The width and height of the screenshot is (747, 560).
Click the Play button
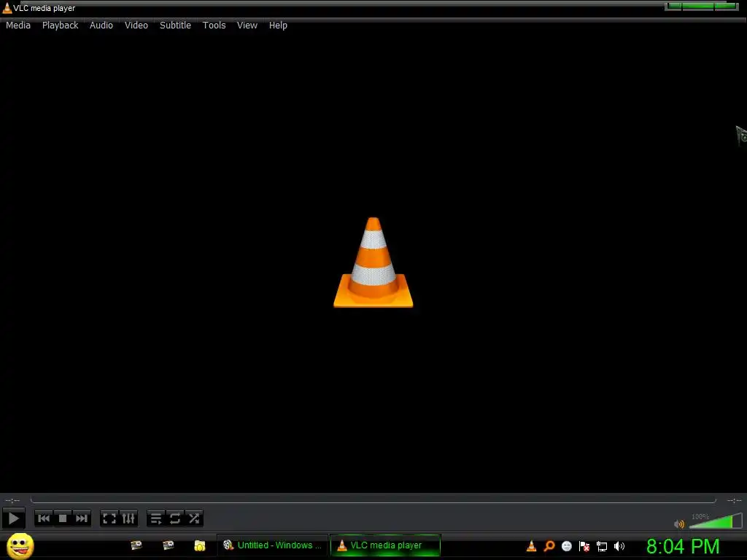[13, 518]
